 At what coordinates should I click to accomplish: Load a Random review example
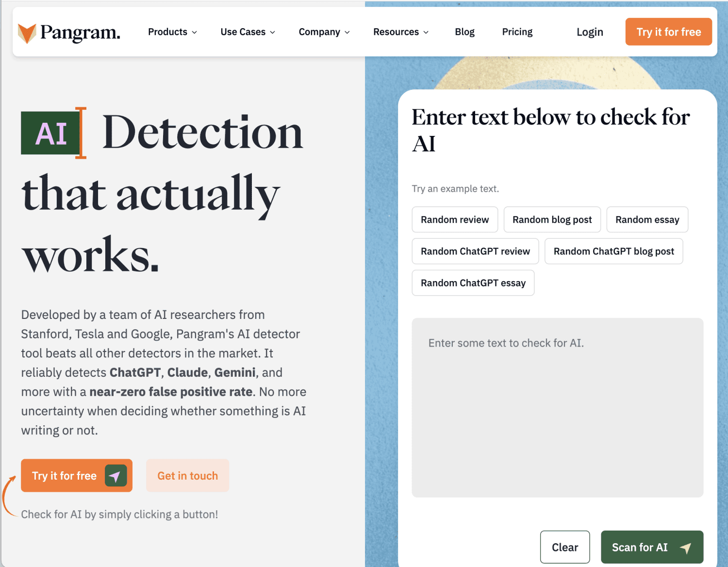click(x=455, y=219)
